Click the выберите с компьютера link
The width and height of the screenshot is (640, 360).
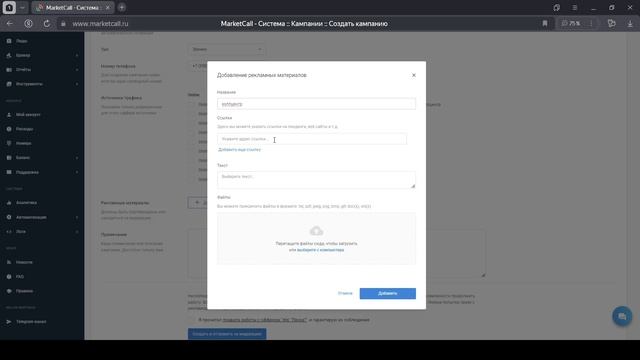(x=320, y=250)
